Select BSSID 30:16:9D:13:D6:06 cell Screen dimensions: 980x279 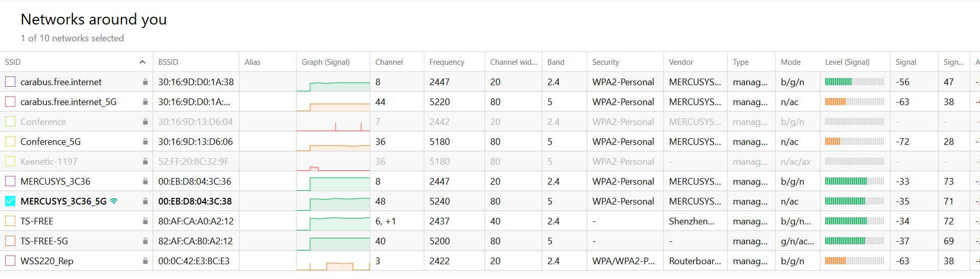(195, 142)
